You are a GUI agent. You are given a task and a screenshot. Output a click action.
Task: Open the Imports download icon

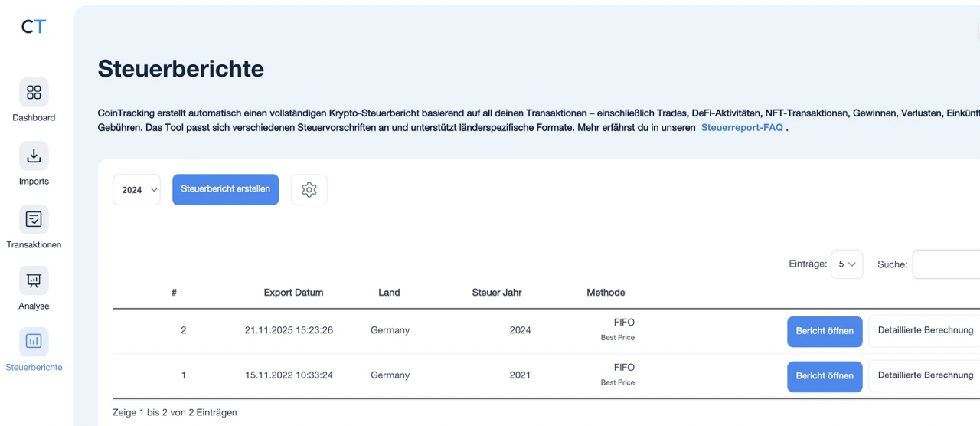(34, 156)
